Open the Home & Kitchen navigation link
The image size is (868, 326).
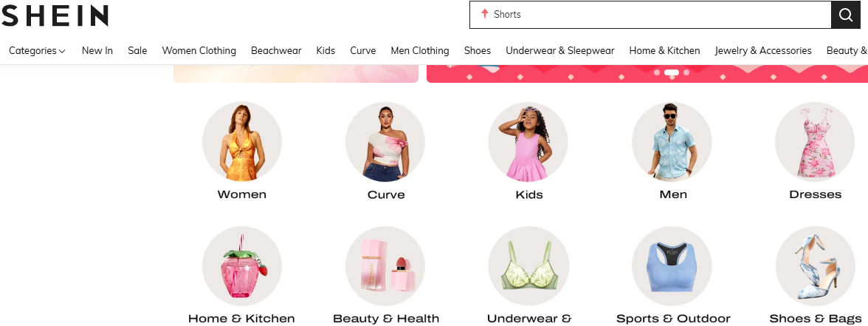(664, 50)
